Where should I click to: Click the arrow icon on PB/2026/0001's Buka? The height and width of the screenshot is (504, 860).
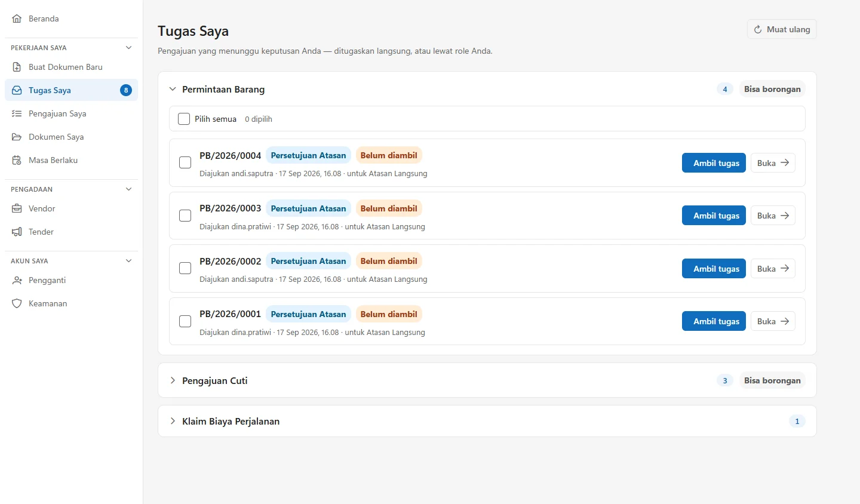(785, 321)
